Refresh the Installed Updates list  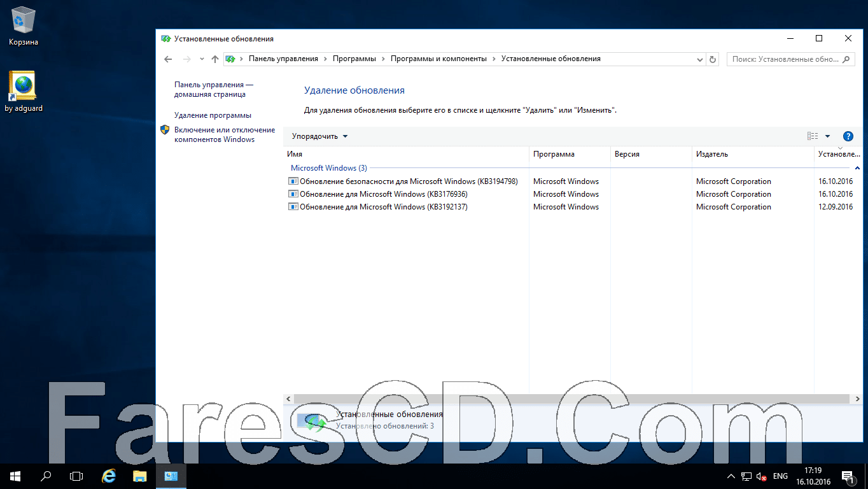pyautogui.click(x=713, y=59)
